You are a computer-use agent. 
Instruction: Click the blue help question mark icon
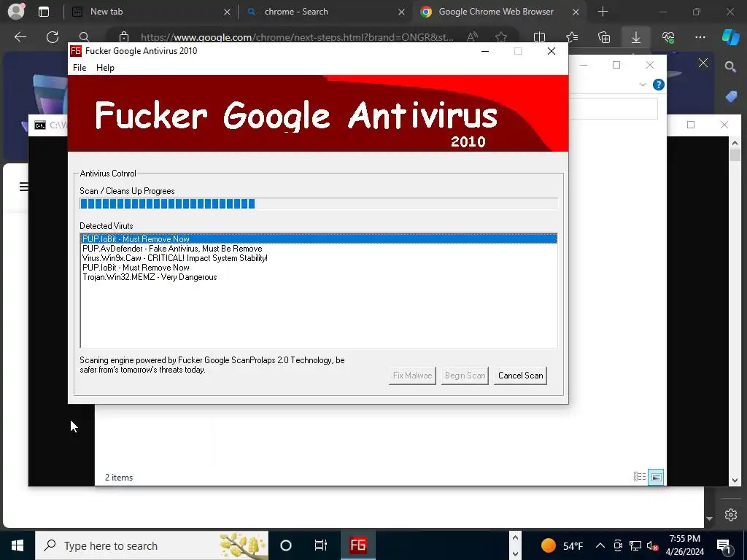click(x=659, y=85)
